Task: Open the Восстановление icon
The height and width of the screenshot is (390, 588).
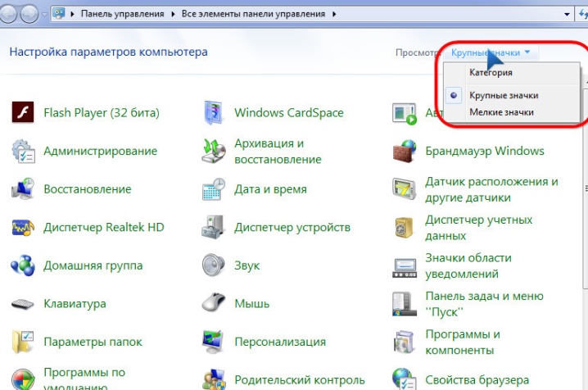Action: tap(23, 189)
